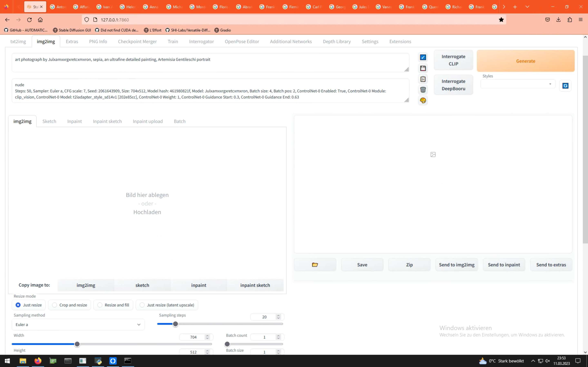Open the Checkpoint Merger tab
588x367 pixels.
click(x=137, y=41)
